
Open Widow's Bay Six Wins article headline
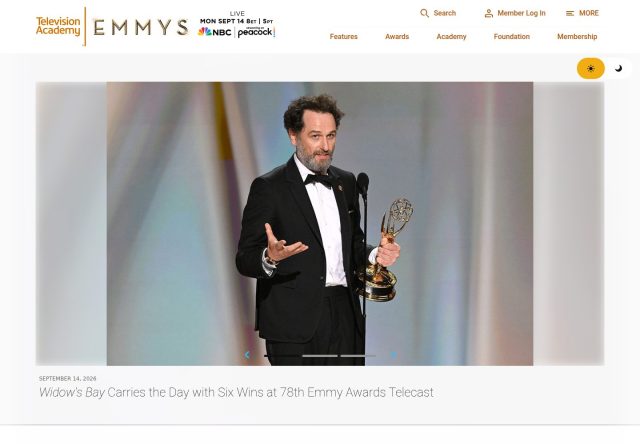pyautogui.click(x=236, y=392)
